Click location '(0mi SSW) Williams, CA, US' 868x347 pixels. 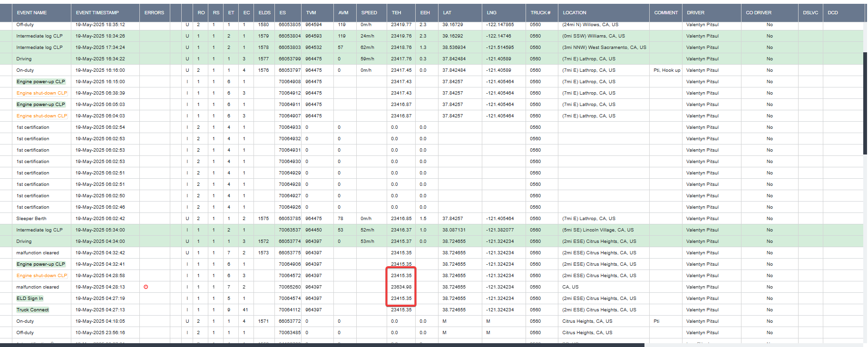[x=594, y=36]
